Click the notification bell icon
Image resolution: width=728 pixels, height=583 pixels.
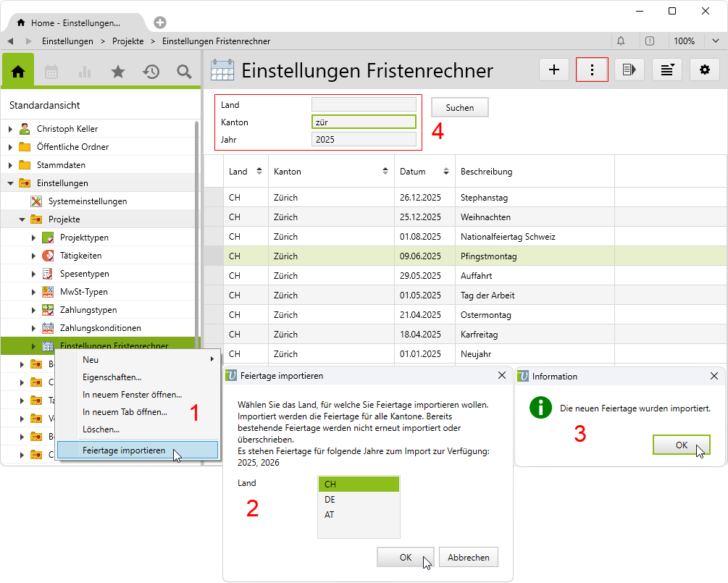coord(621,41)
